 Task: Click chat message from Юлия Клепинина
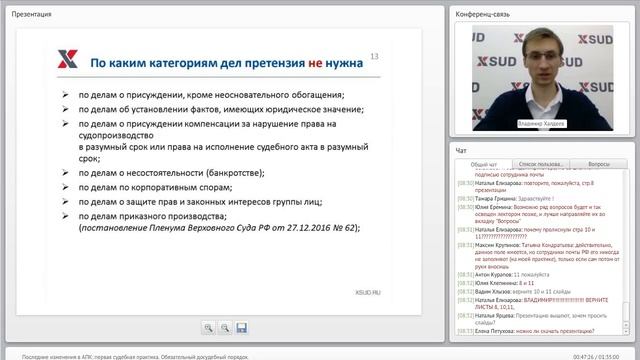click(x=496, y=283)
